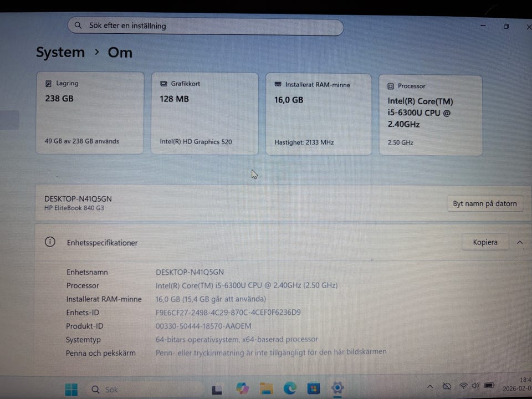
Task: Click the search magnifier icon in settings
Action: tap(78, 25)
